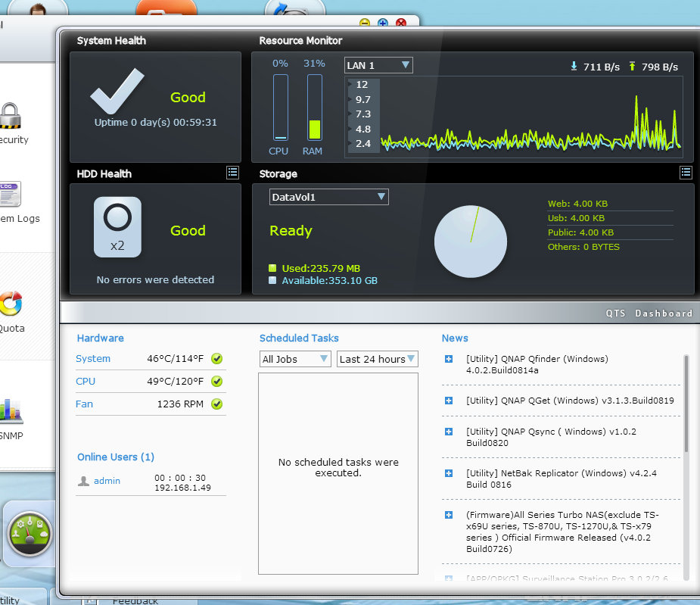700x605 pixels.
Task: Click the RAM usage bar
Action: click(315, 108)
